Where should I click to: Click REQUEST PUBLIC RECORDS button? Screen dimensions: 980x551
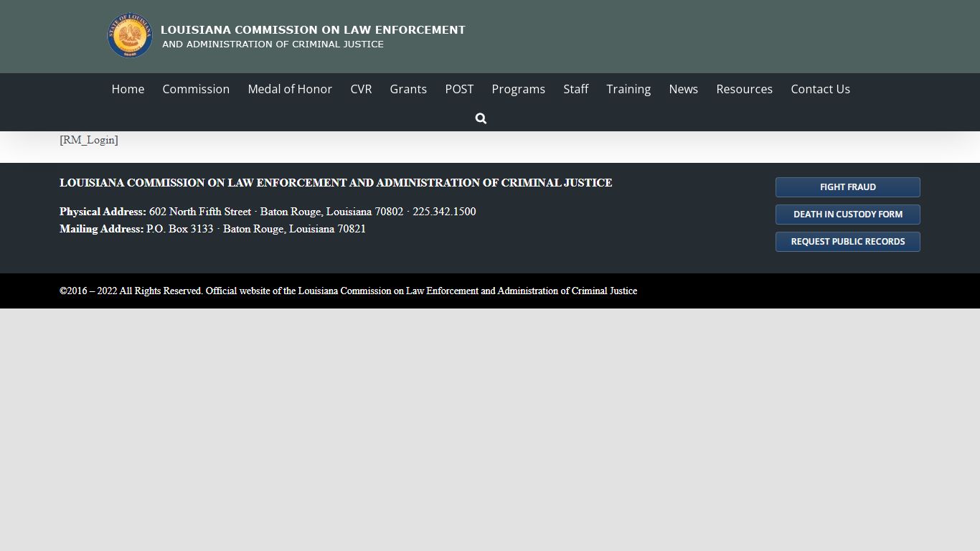click(x=847, y=241)
